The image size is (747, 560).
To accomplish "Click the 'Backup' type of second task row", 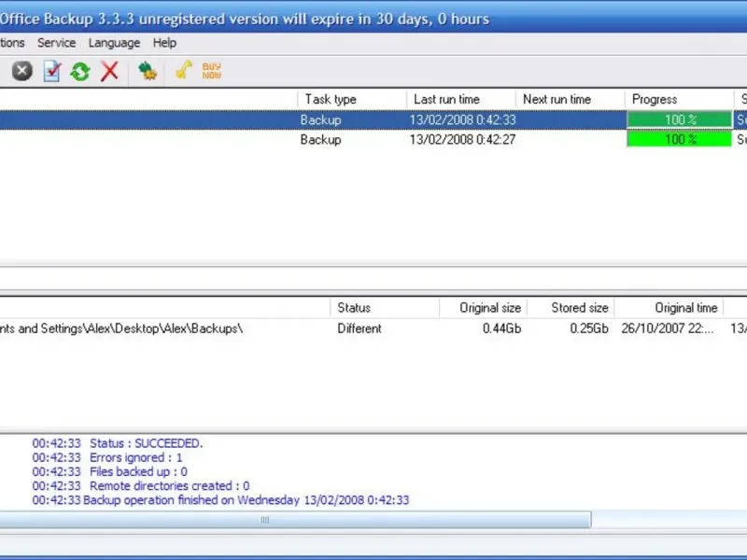I will coord(320,139).
